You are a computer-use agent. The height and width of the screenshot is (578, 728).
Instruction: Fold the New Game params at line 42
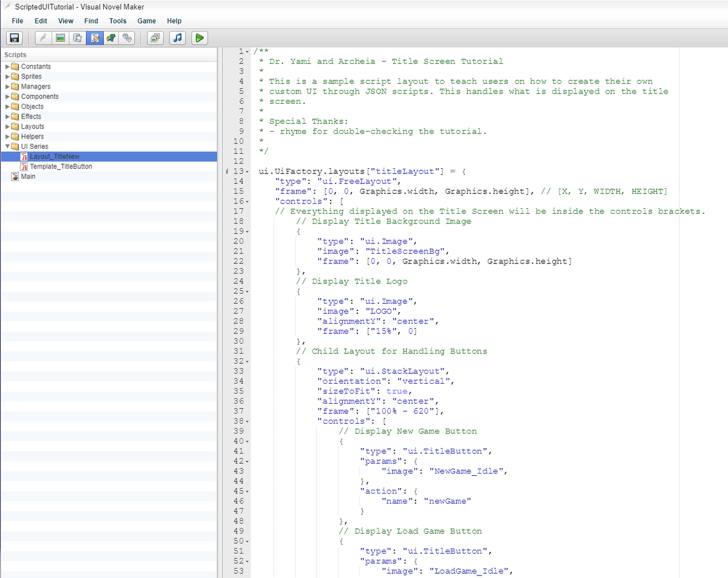248,461
